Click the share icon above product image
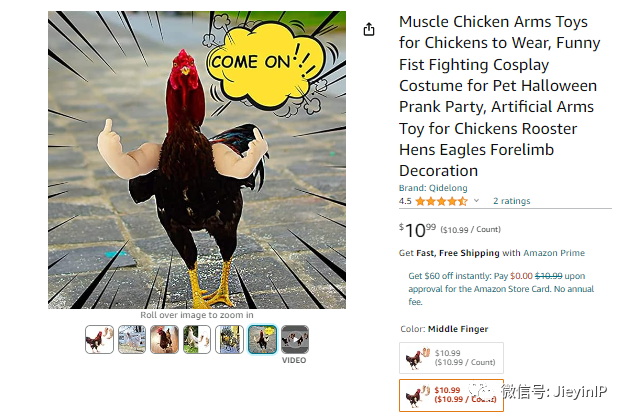This screenshot has width=626, height=419. (x=369, y=29)
